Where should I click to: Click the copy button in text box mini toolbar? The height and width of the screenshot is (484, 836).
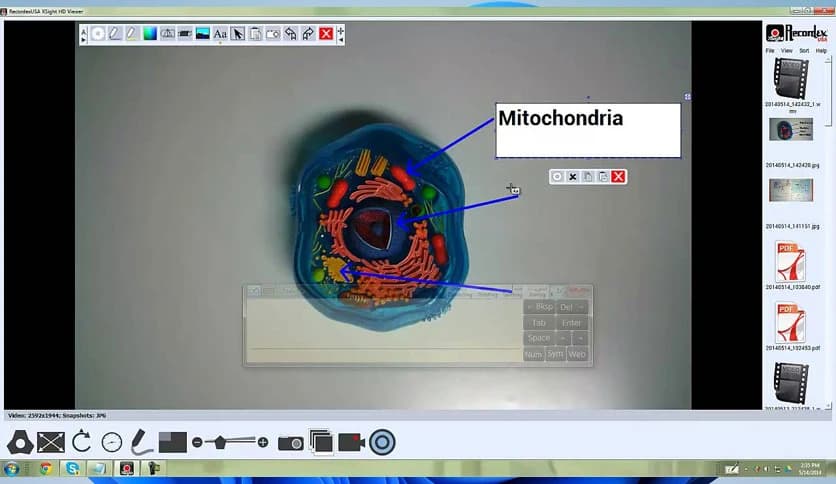588,176
